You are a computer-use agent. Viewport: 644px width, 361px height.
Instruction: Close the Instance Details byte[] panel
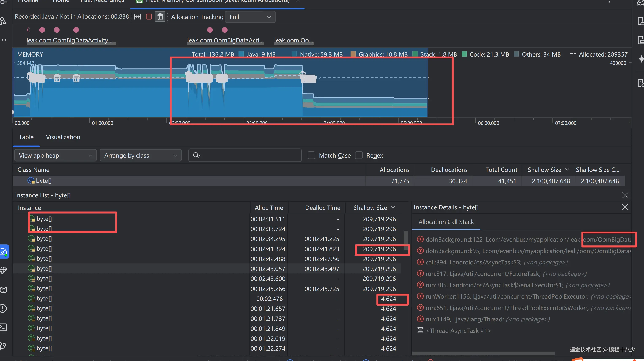click(625, 207)
